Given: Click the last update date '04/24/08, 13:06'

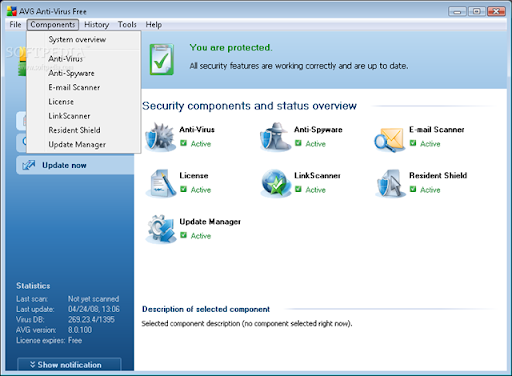Looking at the screenshot, I should click(x=94, y=309).
